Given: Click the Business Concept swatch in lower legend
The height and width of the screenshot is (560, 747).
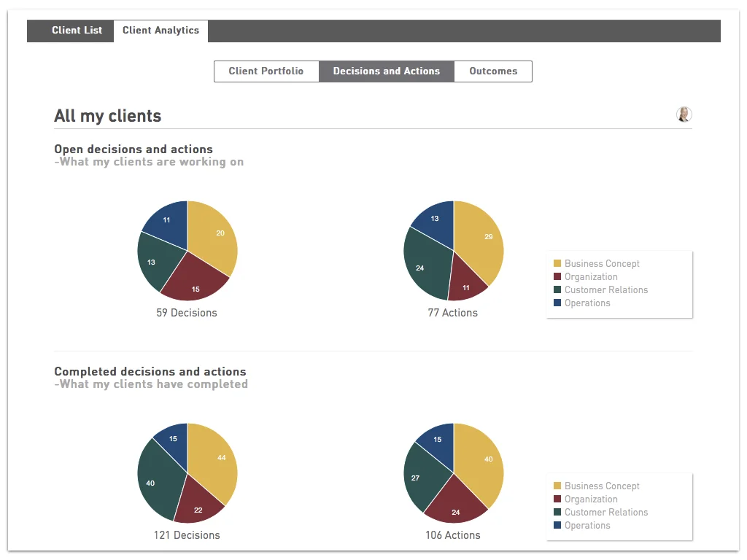Looking at the screenshot, I should [x=557, y=486].
